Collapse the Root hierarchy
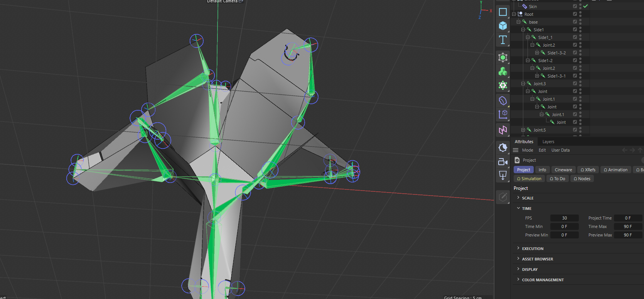Viewport: 644px width, 299px height. (514, 14)
